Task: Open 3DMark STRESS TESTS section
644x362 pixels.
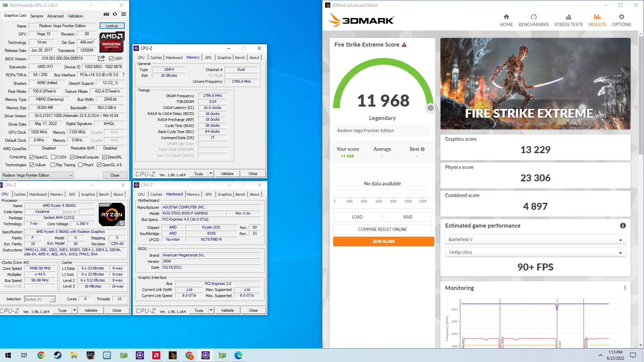Action: point(569,20)
